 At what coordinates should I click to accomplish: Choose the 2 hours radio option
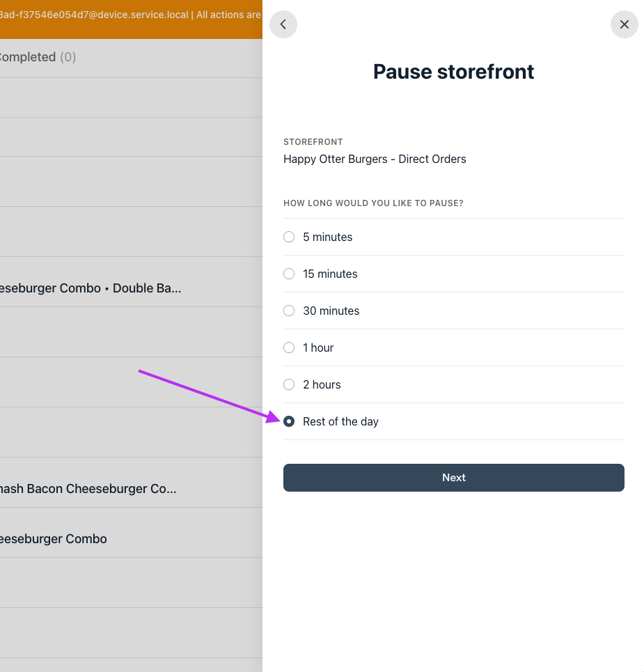289,384
